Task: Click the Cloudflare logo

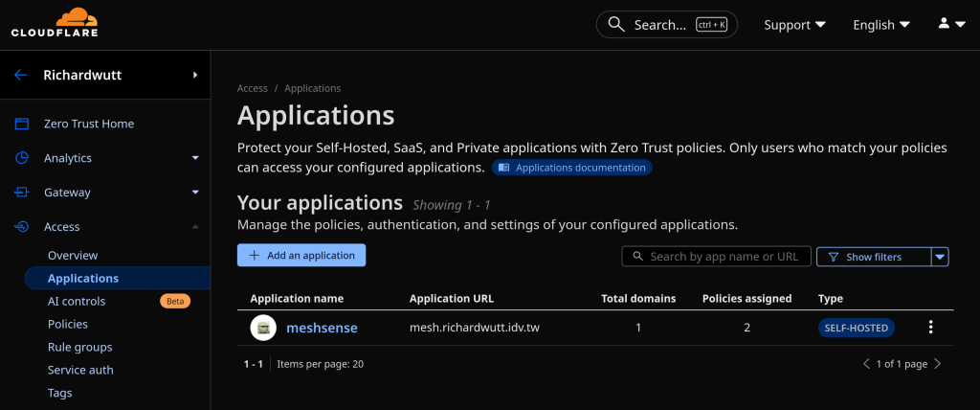Action: point(55,23)
